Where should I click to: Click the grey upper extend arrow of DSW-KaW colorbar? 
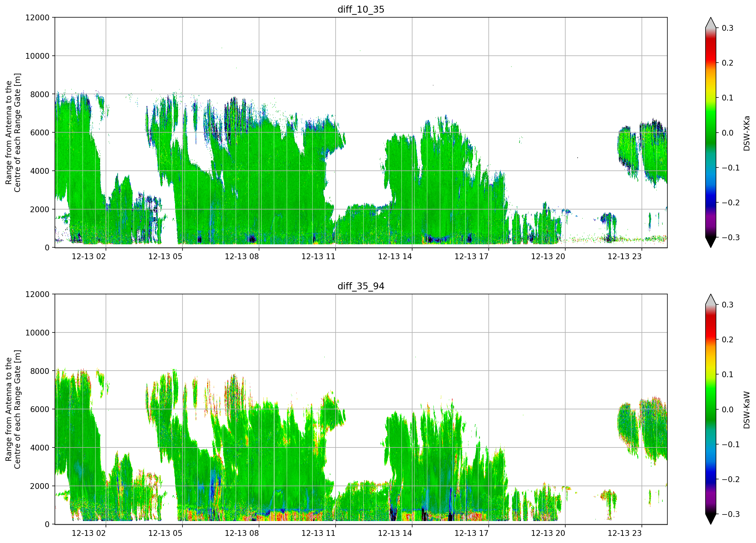pyautogui.click(x=711, y=300)
